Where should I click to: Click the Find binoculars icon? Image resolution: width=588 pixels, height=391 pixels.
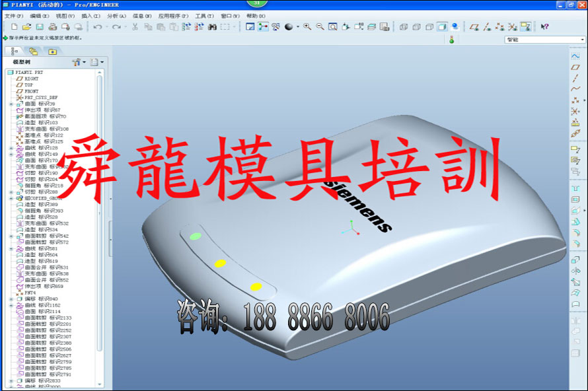tap(212, 26)
